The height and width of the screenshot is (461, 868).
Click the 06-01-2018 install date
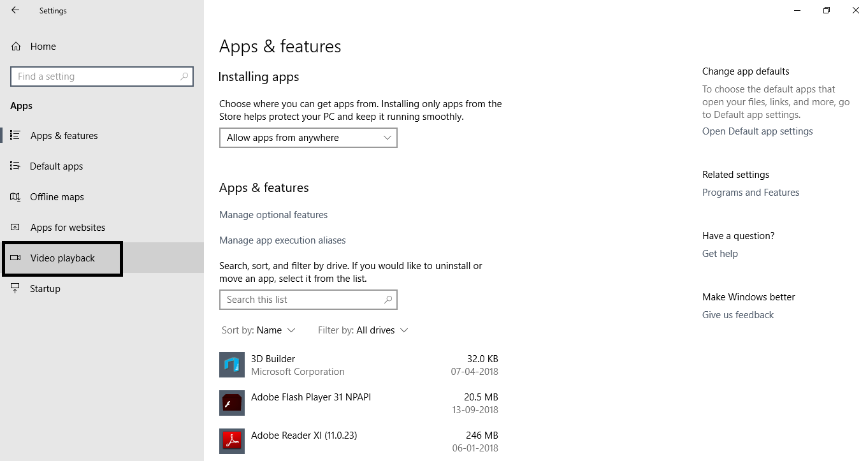[x=474, y=448]
